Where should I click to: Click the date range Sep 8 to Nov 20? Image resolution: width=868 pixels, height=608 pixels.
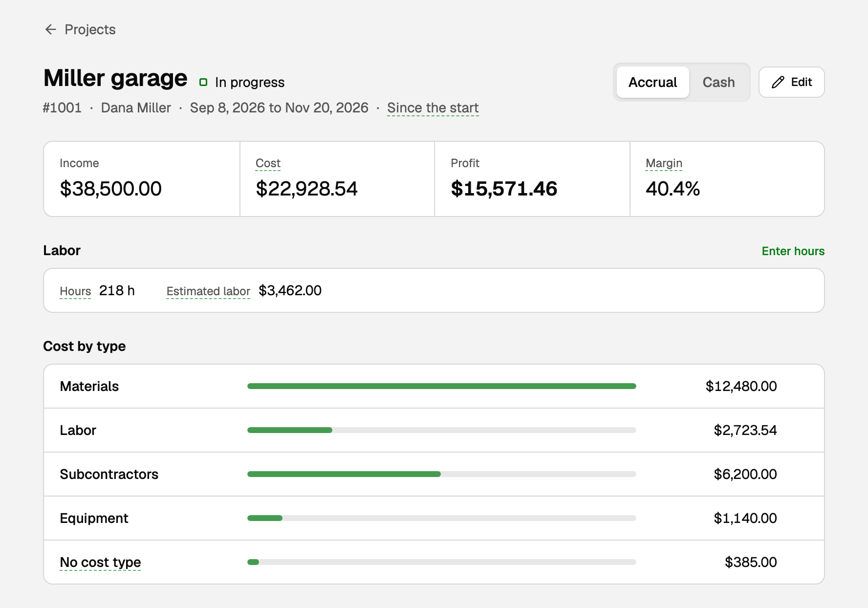pos(279,108)
